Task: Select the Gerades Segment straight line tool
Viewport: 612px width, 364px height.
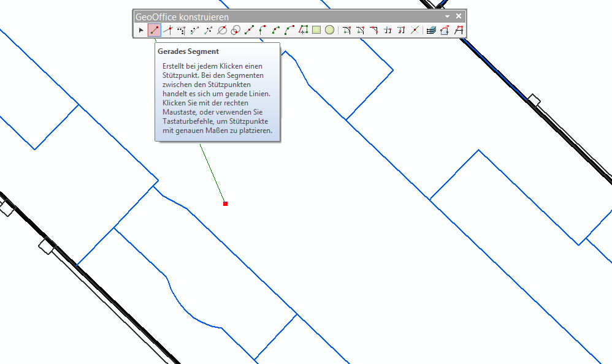Action: (x=154, y=29)
